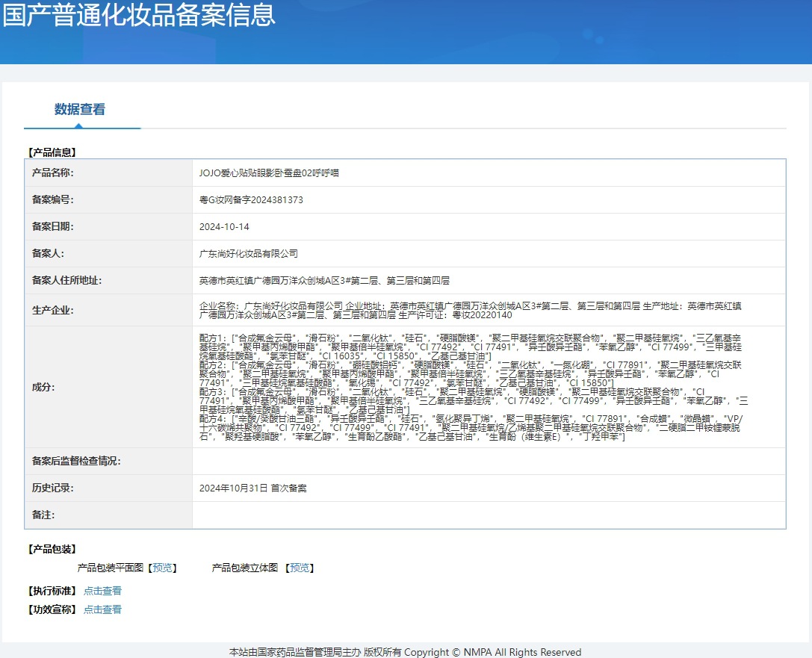Viewport: 812px width, 658px height.
Task: Click the 【执行标准】 label
Action: point(52,591)
